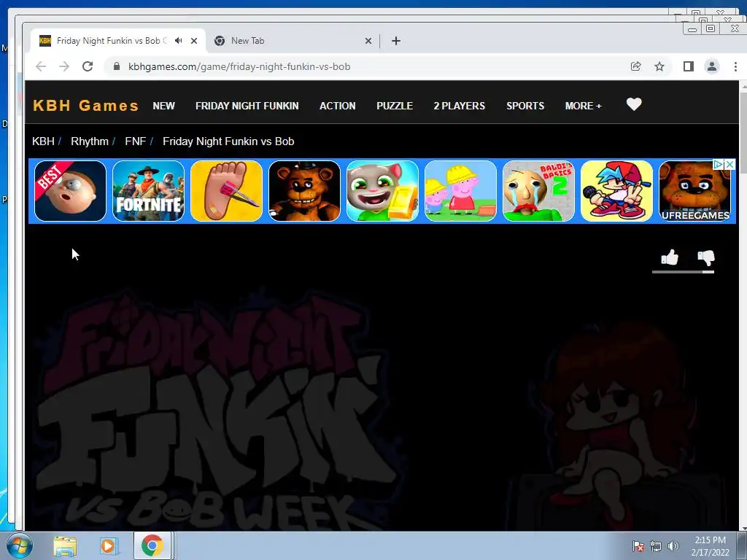Click the AdChoices triangle icon
Screen dimensions: 747x560
(718, 164)
